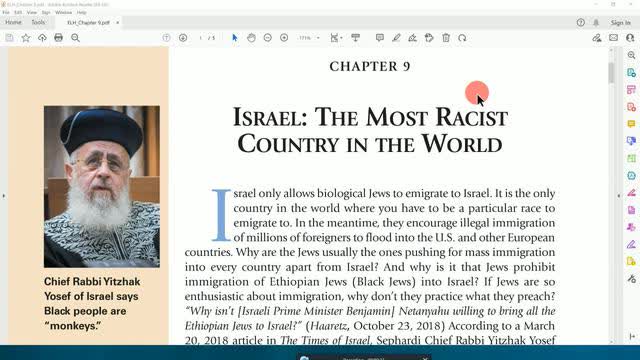The image size is (640, 360).
Task: Zoom in with plus button
Action: pyautogui.click(x=284, y=38)
